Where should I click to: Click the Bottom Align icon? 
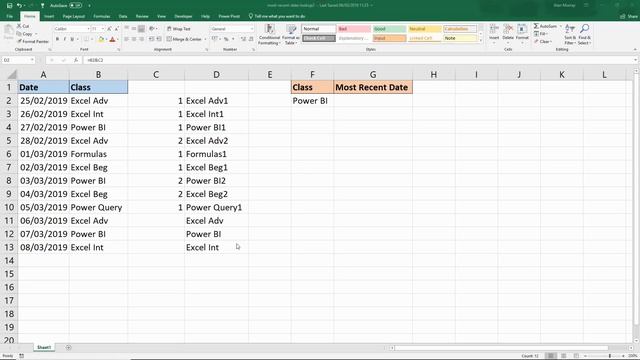pyautogui.click(x=141, y=29)
